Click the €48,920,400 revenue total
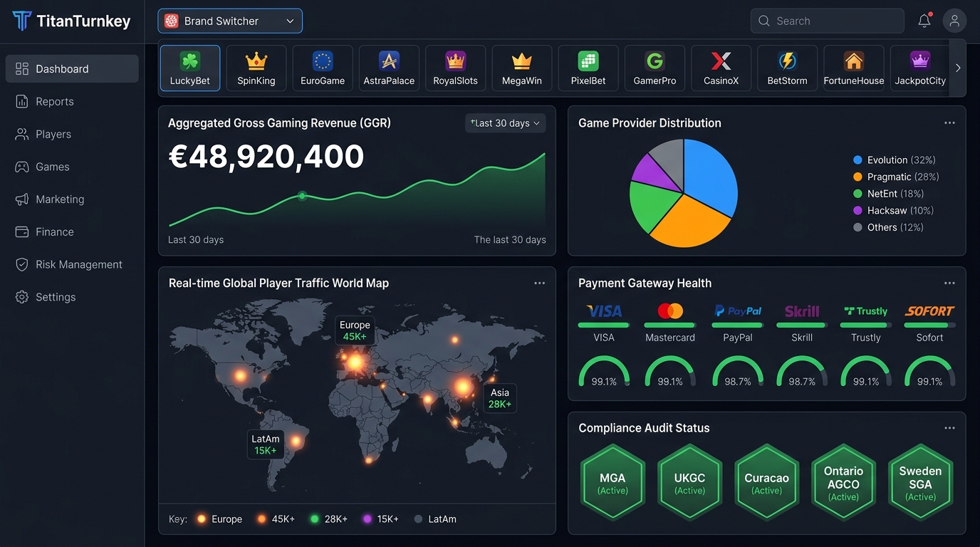 [x=266, y=157]
